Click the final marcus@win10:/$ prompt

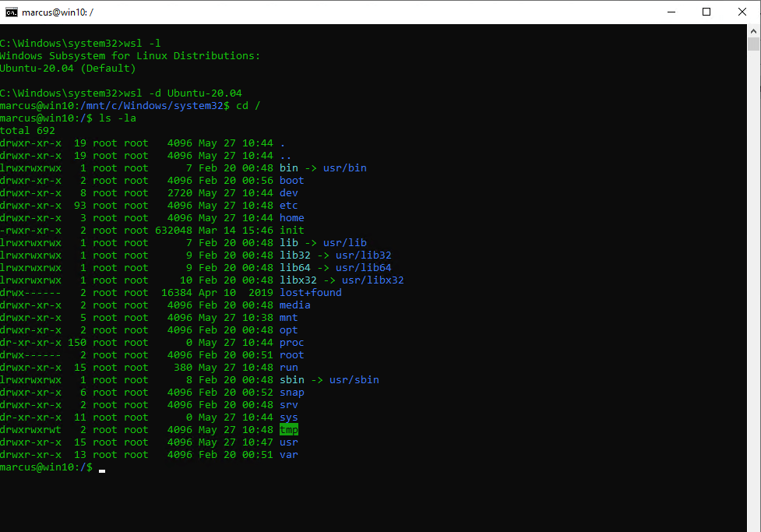point(46,467)
